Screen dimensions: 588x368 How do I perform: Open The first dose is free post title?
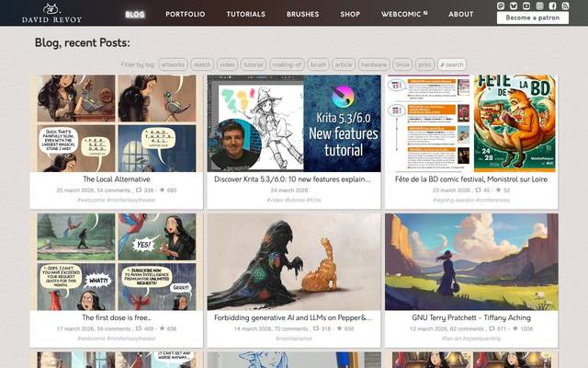[117, 317]
